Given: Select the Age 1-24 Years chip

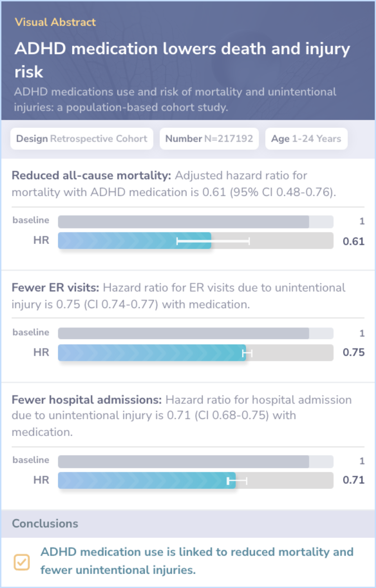Looking at the screenshot, I should [306, 139].
